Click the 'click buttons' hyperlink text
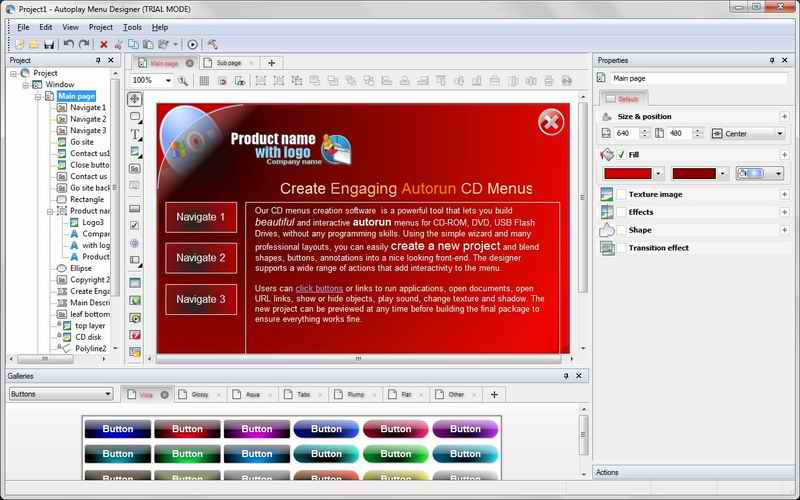 (x=319, y=288)
